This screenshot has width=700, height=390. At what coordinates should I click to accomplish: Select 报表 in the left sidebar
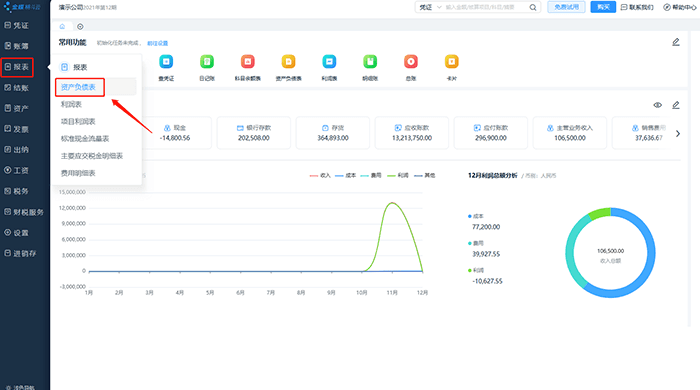(x=17, y=67)
